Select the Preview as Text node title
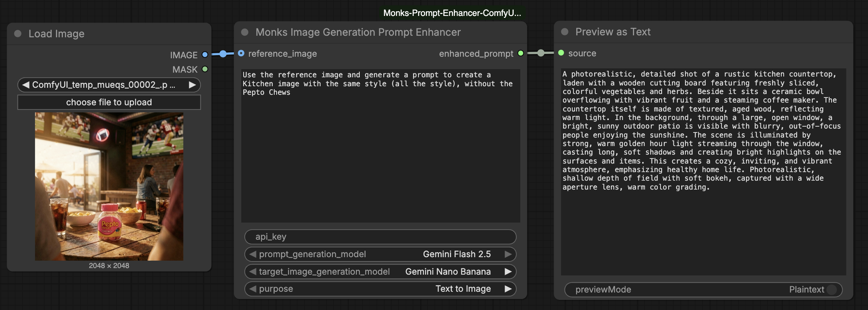The image size is (868, 310). (613, 32)
